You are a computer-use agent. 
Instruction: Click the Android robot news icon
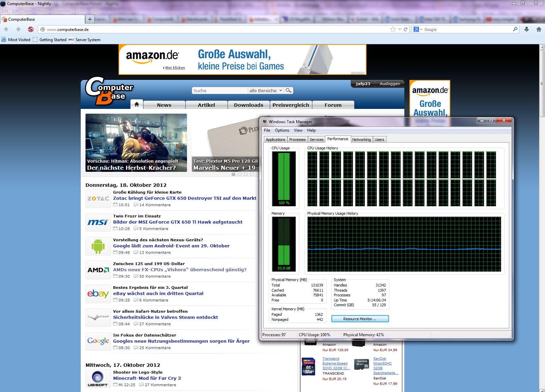[x=98, y=246]
